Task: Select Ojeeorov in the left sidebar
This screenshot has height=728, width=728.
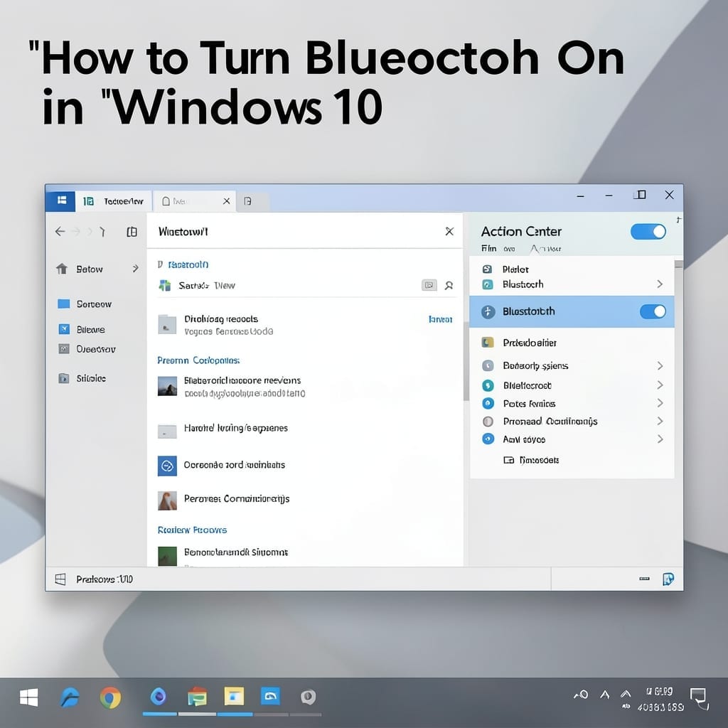Action: 87,348
